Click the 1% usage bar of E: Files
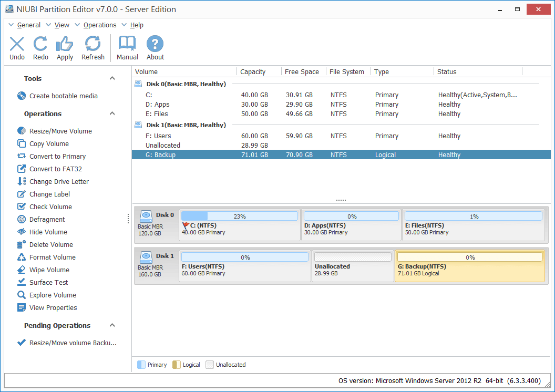Screen dimensions: 555x392 (474, 216)
